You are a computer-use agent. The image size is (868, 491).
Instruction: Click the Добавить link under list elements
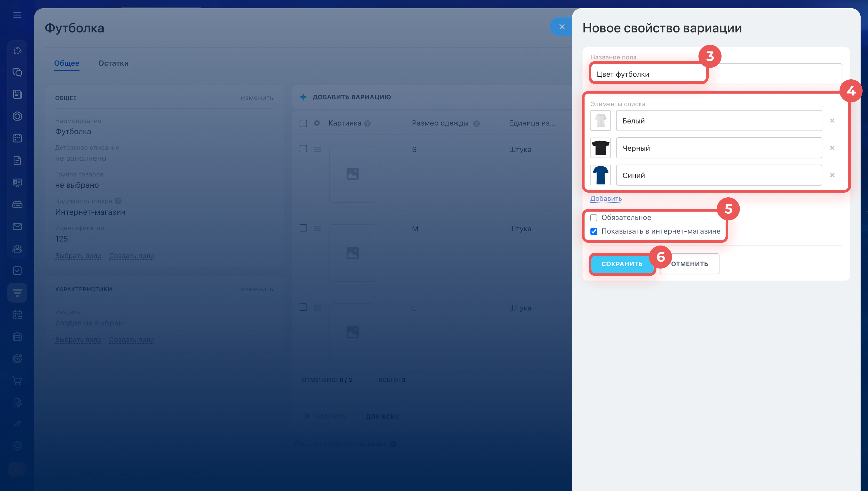[606, 199]
